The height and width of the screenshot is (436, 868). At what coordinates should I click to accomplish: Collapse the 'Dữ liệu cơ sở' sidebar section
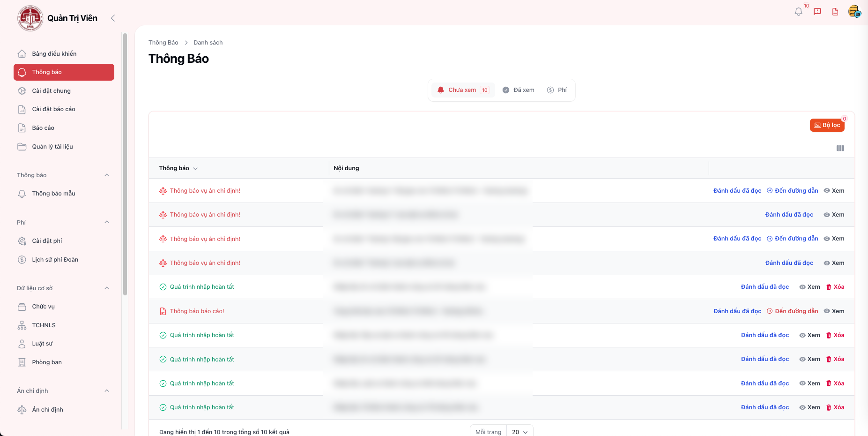pos(107,288)
